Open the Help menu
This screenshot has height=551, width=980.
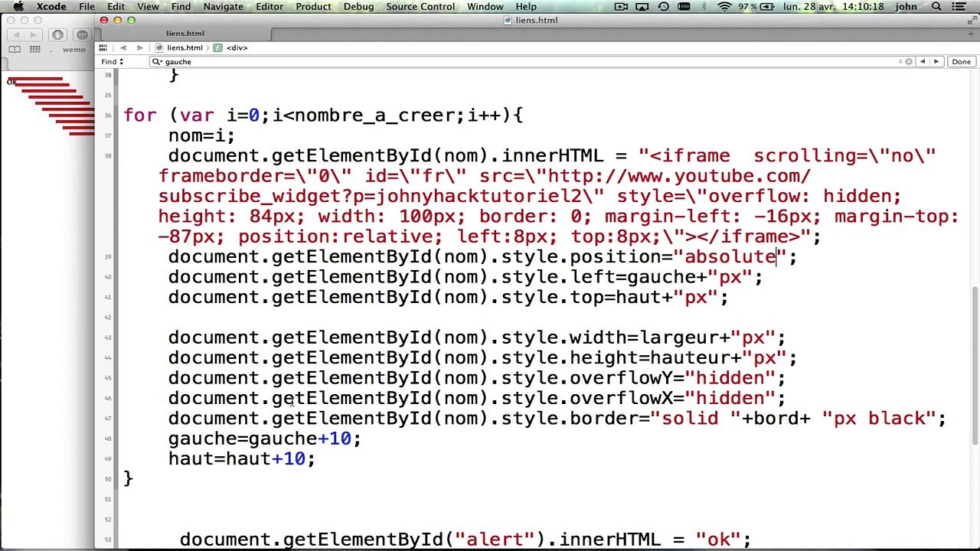click(x=526, y=7)
